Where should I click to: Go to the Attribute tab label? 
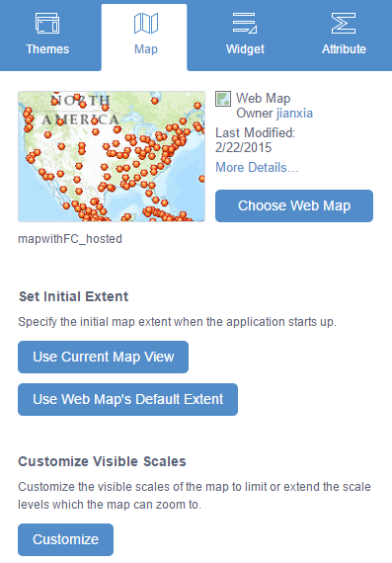click(344, 48)
